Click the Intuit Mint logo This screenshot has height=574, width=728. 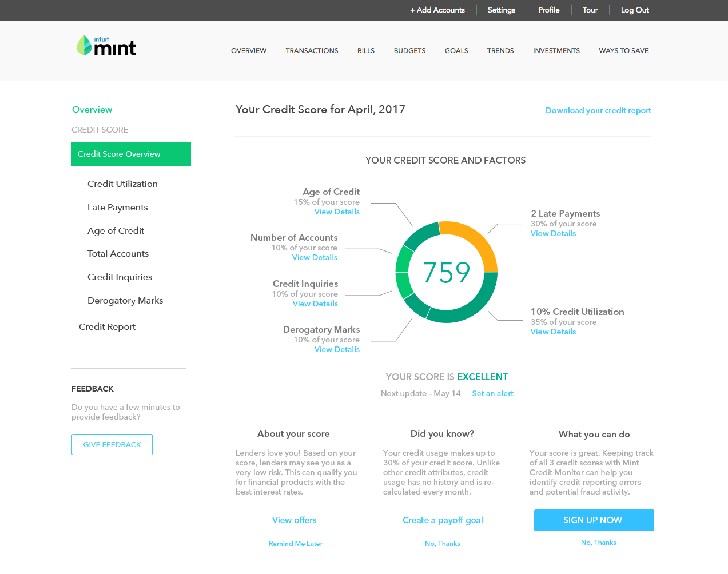click(x=106, y=46)
